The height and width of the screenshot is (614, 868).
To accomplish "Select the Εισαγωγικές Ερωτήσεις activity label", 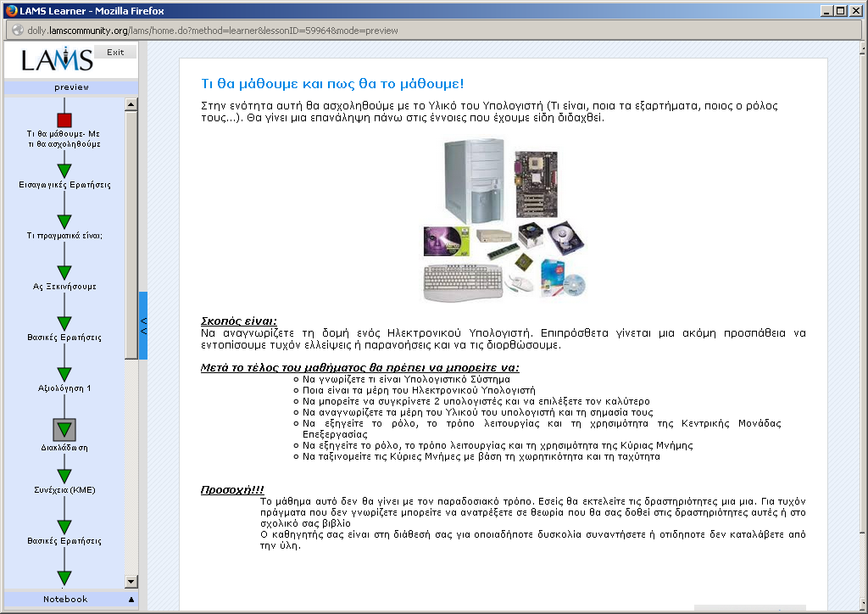I will tap(64, 184).
